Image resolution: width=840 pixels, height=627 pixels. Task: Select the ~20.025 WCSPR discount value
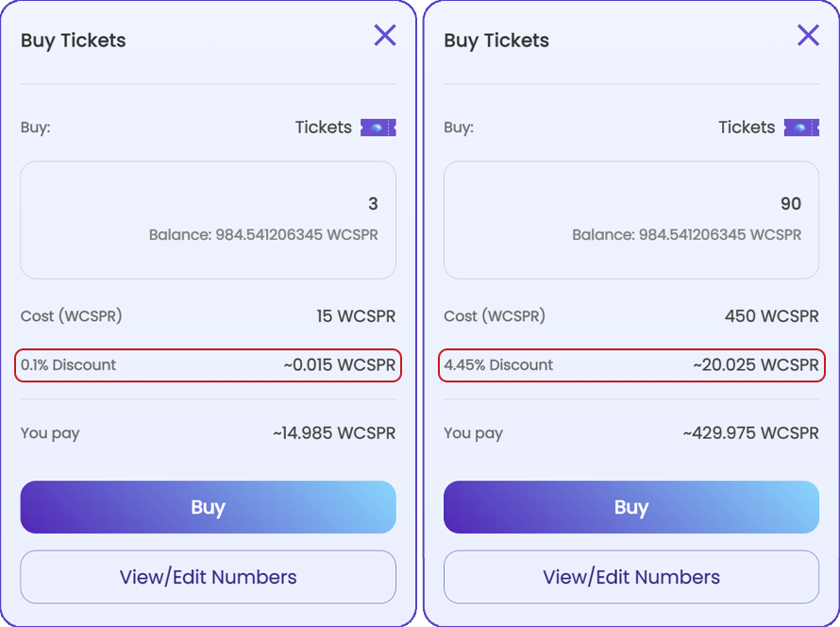pyautogui.click(x=756, y=364)
